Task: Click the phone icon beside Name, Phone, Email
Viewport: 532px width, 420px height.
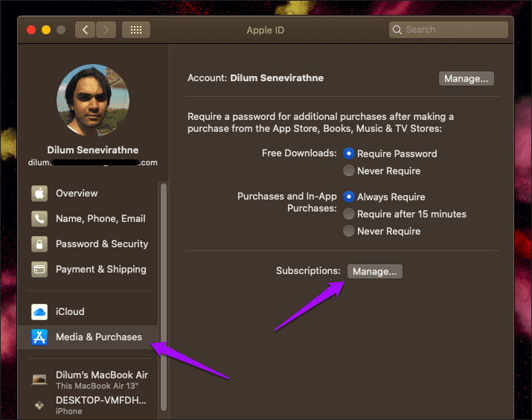Action: tap(39, 219)
